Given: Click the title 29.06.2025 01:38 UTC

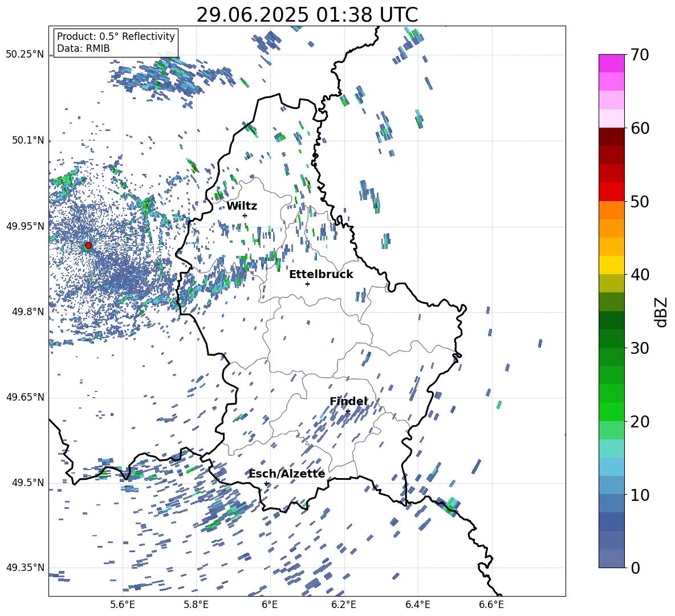Looking at the screenshot, I should [307, 15].
